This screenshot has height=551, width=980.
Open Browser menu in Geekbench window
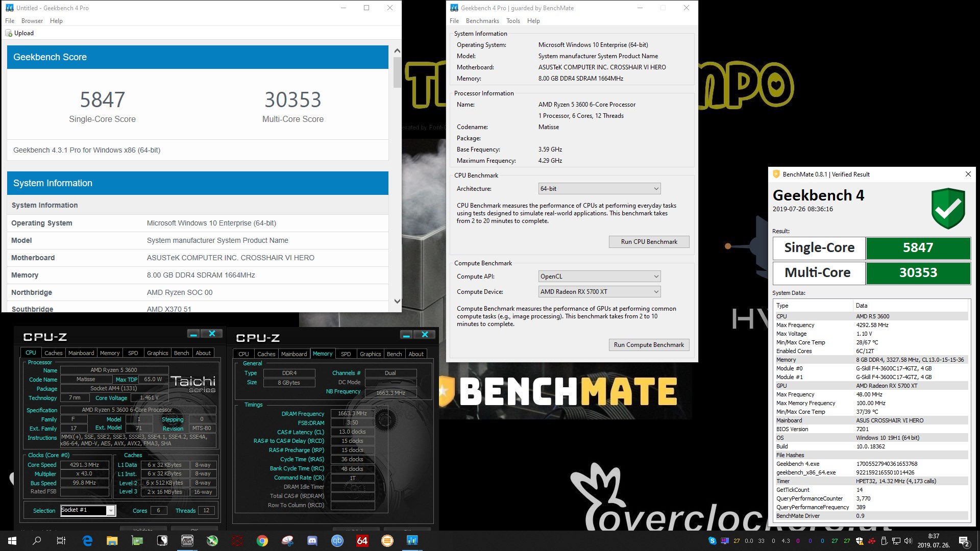32,21
